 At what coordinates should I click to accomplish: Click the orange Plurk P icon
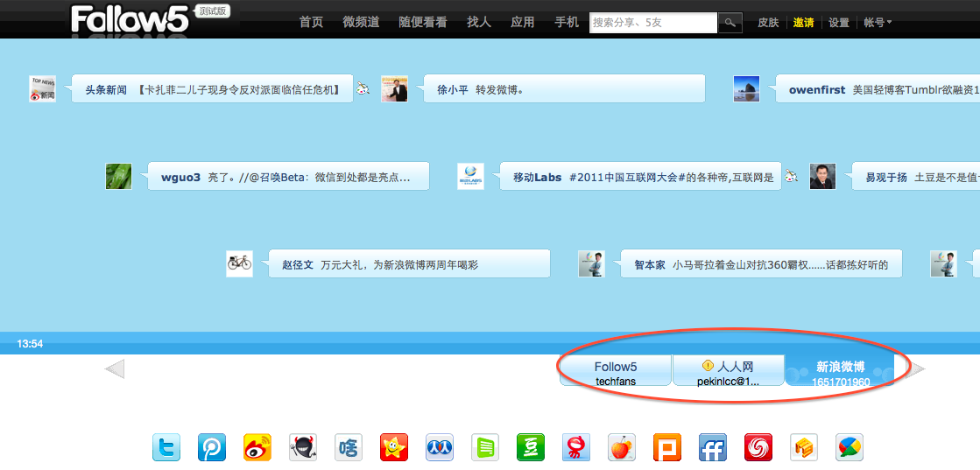tap(667, 447)
